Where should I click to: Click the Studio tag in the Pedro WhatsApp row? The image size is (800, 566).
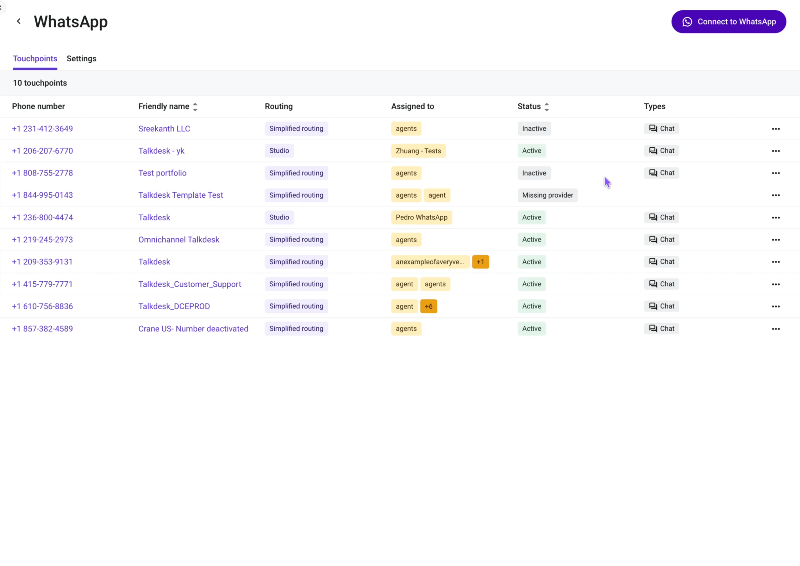pos(279,217)
